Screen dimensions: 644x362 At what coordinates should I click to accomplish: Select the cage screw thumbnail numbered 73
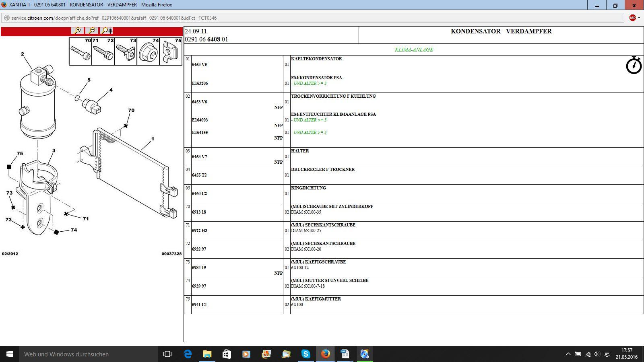tap(126, 51)
